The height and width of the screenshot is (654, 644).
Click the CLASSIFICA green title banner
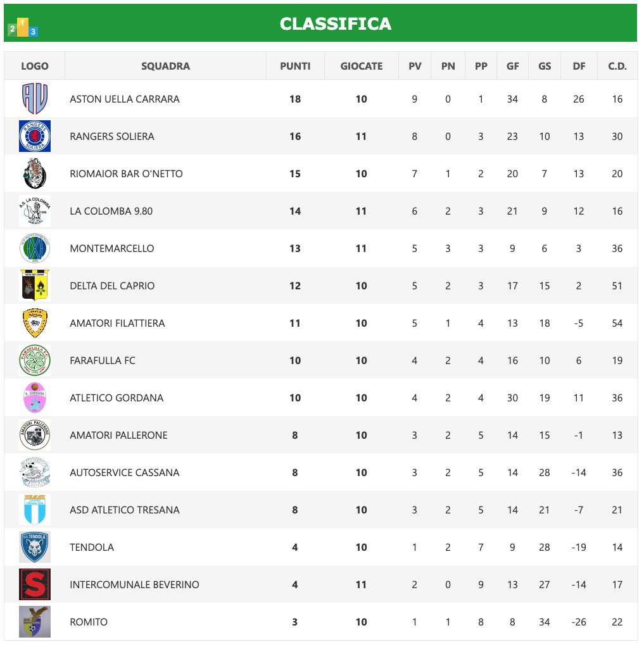click(336, 23)
